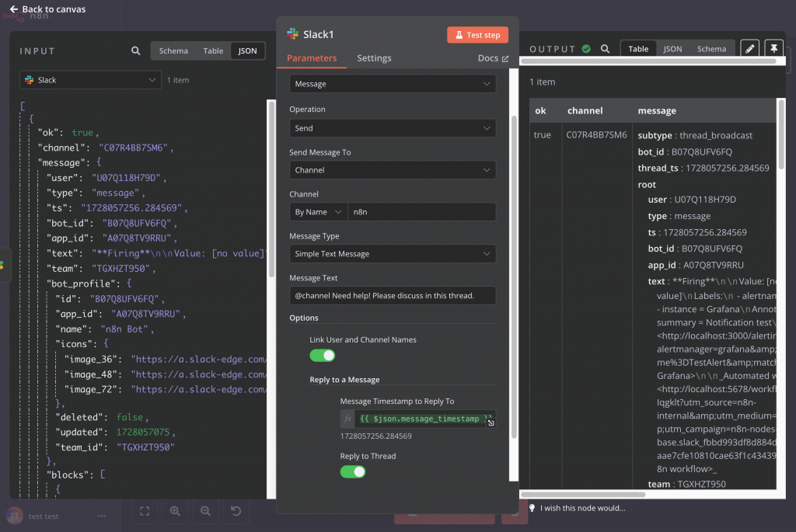Screen dimensions: 796x532
Task: Click the resolved value 1728057256.284569 preview
Action: pos(375,436)
